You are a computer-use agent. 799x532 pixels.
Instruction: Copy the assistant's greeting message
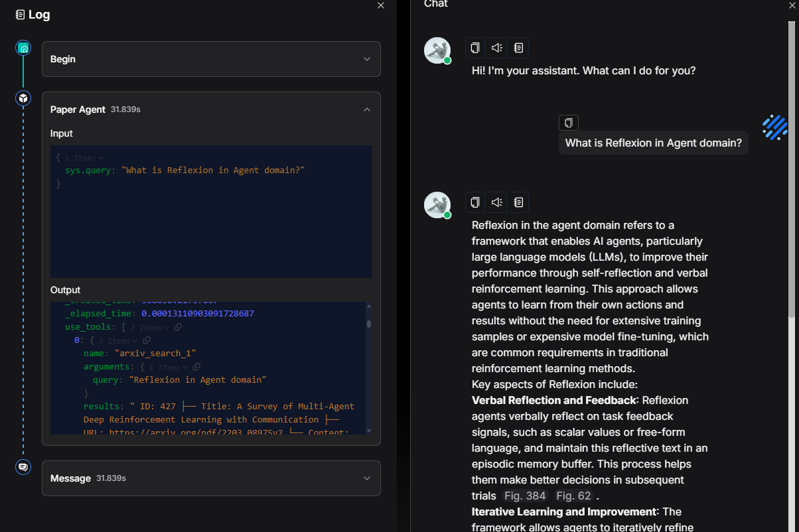tap(475, 48)
